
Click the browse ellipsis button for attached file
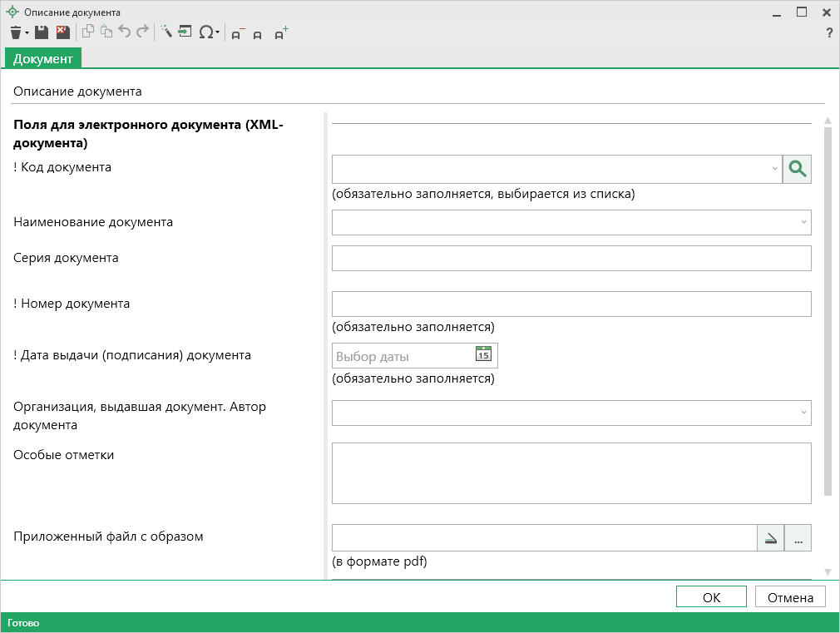pos(798,538)
